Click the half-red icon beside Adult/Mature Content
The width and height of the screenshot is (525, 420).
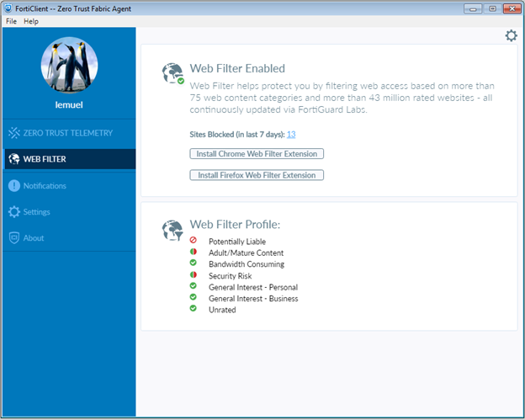(x=194, y=252)
